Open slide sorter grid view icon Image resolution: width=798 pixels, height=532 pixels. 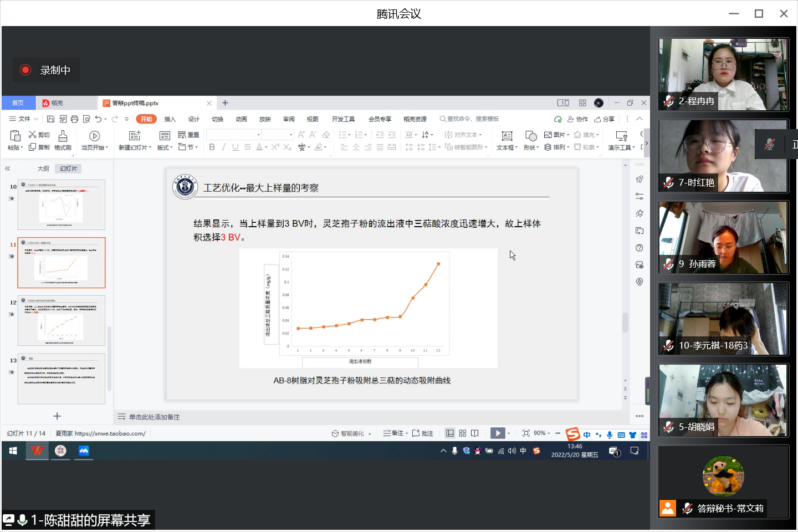click(462, 433)
